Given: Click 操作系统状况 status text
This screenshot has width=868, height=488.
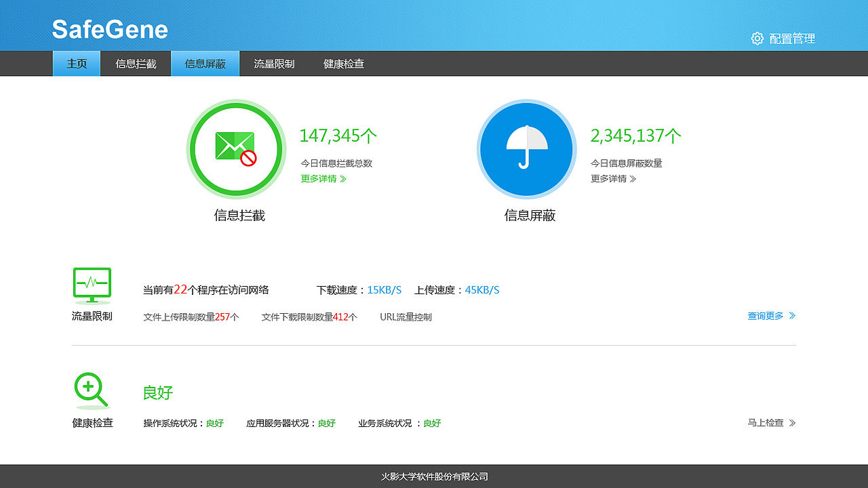Looking at the screenshot, I should tap(184, 423).
